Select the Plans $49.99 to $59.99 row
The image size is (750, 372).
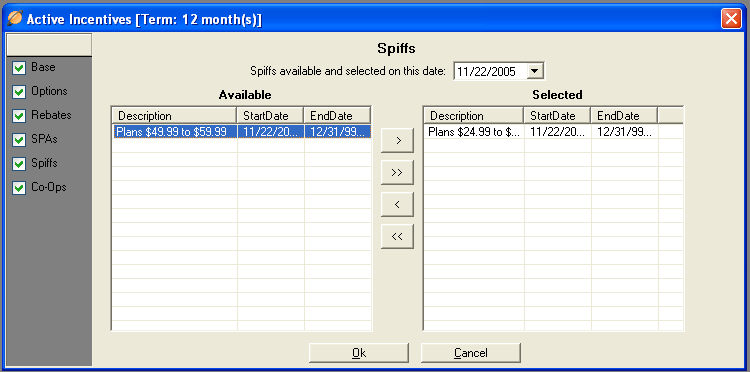[242, 131]
